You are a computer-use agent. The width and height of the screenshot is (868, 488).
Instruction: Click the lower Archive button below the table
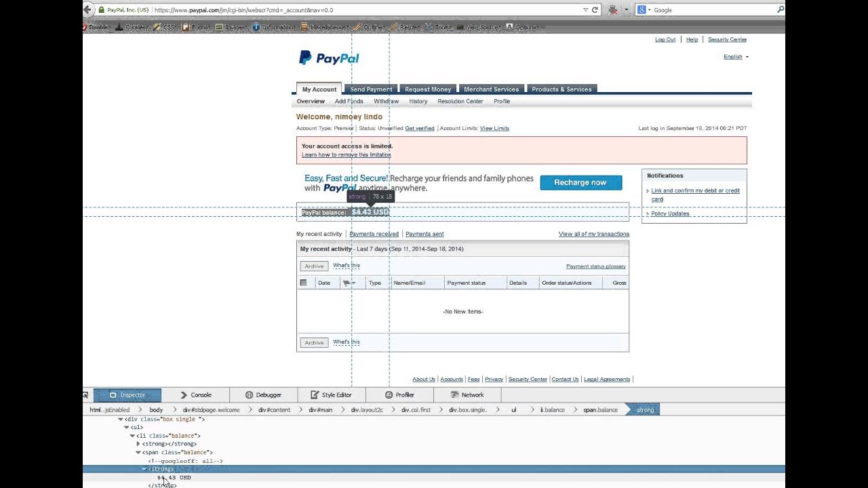(x=314, y=343)
